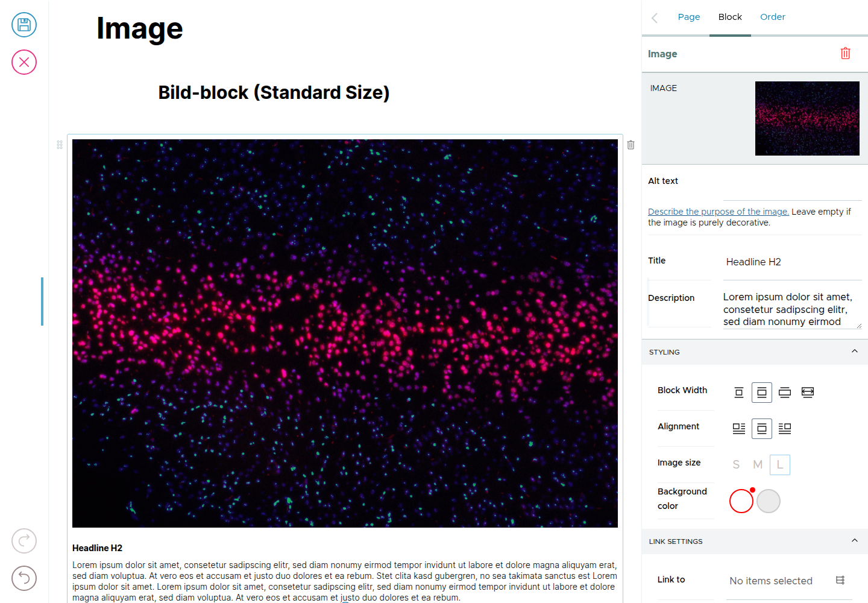Select the large microscopy image in editor
The width and height of the screenshot is (868, 603).
coord(345,333)
